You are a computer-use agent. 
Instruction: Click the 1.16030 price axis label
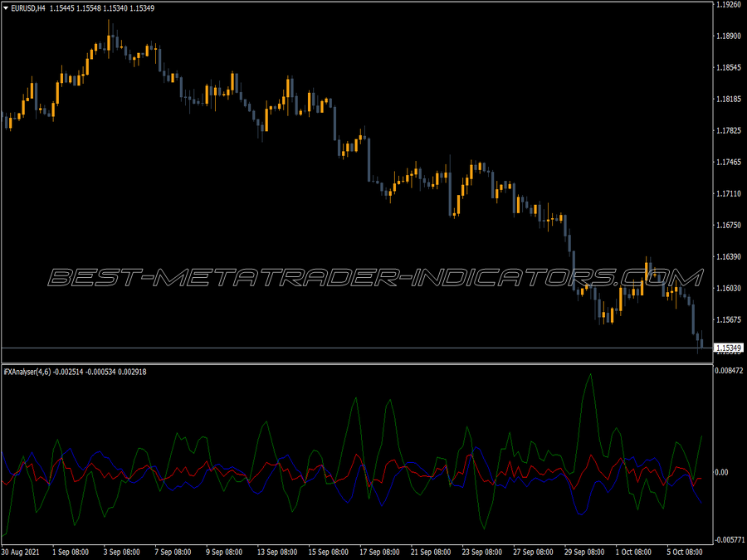(729, 288)
